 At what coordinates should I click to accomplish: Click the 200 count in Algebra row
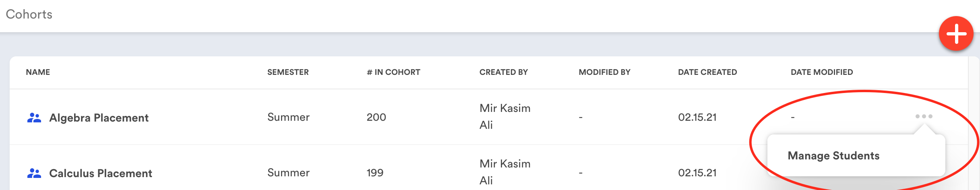point(376,117)
